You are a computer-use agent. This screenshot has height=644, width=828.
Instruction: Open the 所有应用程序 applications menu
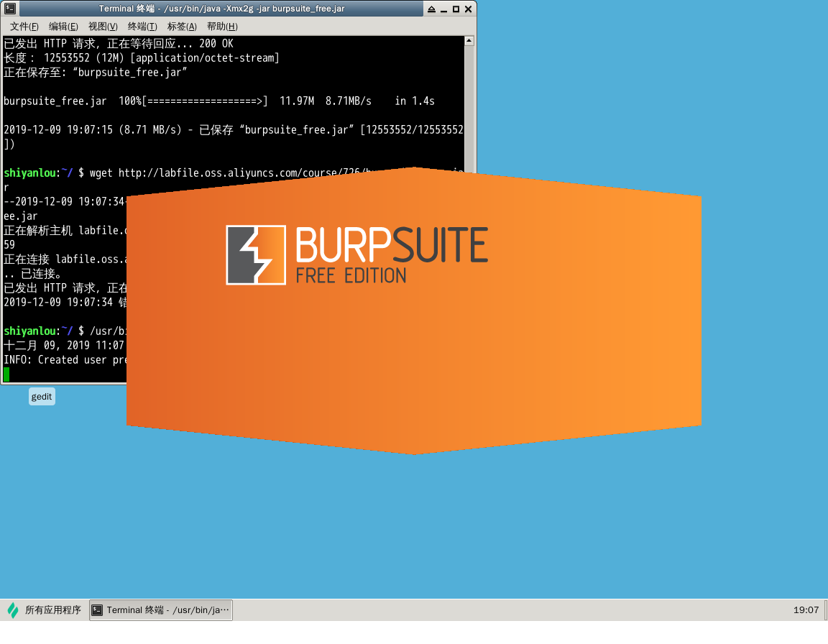[x=45, y=609]
